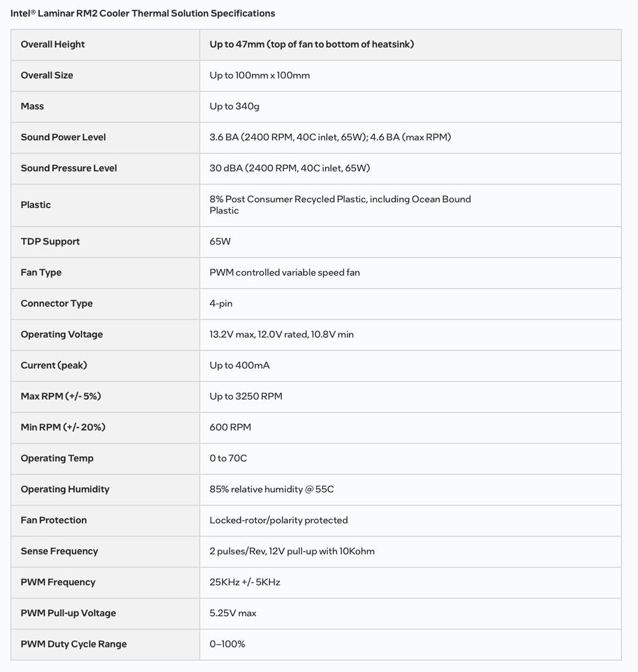The width and height of the screenshot is (638, 672).
Task: Click the Operating Humidity label
Action: pos(65,489)
